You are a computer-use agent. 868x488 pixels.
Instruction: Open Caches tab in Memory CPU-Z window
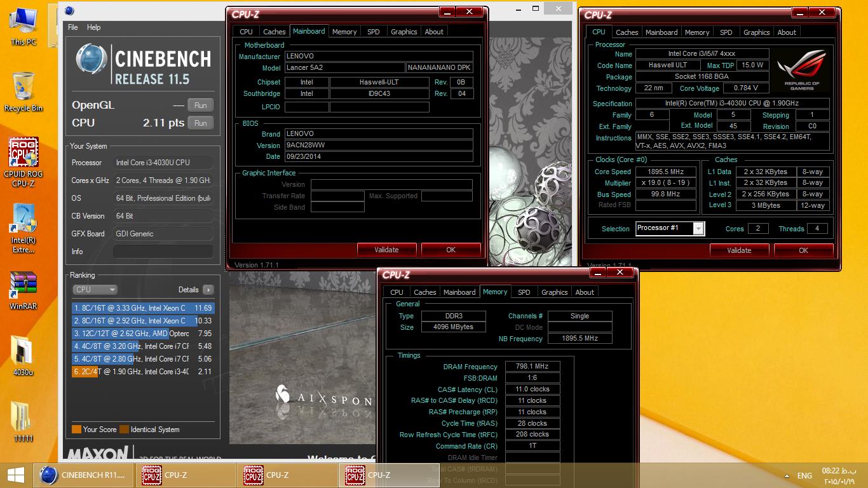pyautogui.click(x=425, y=292)
